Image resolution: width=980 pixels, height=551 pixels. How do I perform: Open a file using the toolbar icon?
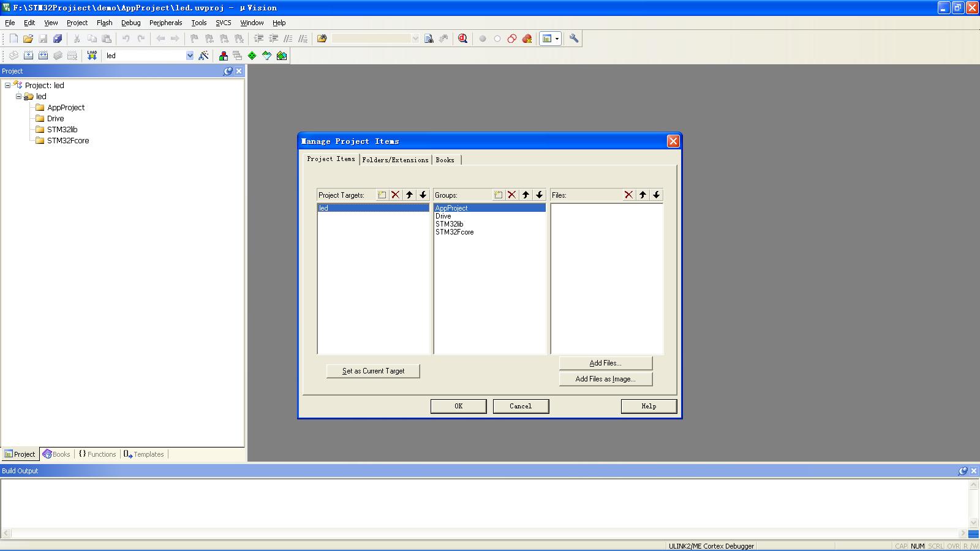28,39
